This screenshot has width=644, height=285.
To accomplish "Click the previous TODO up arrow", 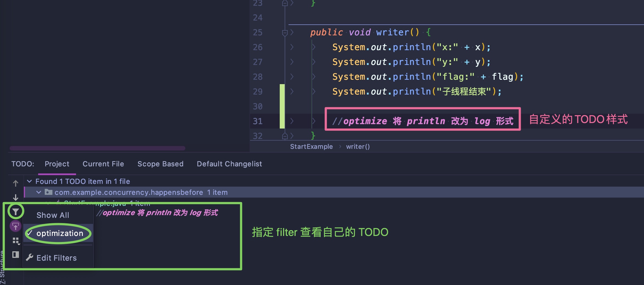I will tap(16, 183).
